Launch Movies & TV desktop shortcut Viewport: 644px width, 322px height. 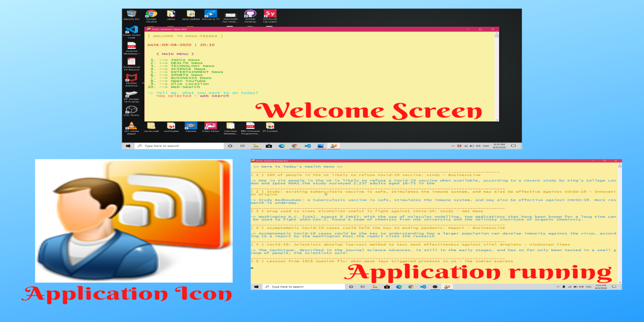pyautogui.click(x=210, y=16)
